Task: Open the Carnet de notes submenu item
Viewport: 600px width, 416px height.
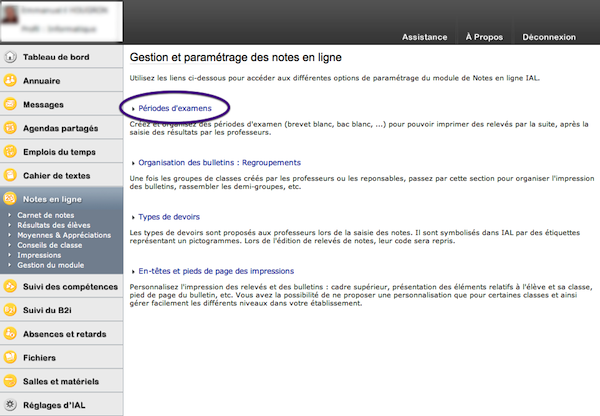Action: [x=43, y=215]
